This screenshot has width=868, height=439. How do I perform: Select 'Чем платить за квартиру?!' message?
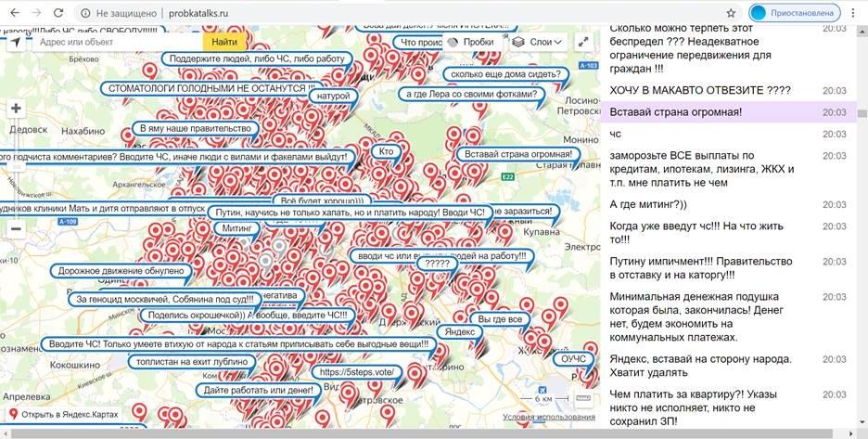729,408
